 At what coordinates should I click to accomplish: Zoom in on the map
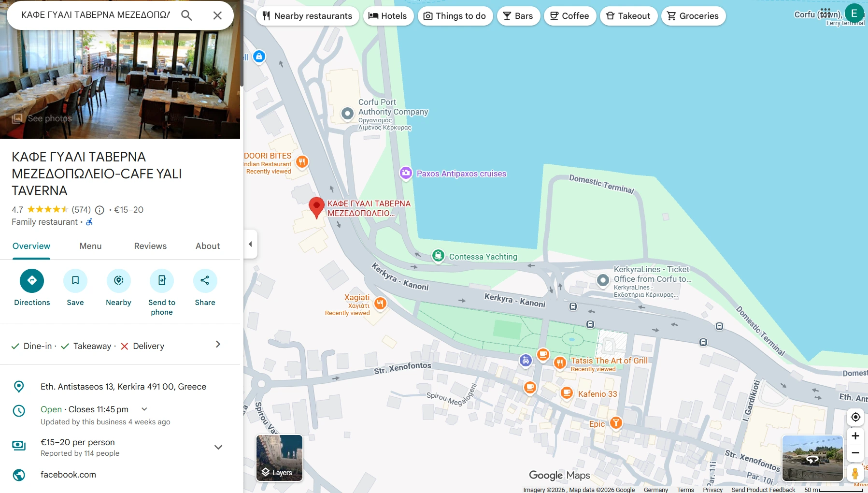855,436
